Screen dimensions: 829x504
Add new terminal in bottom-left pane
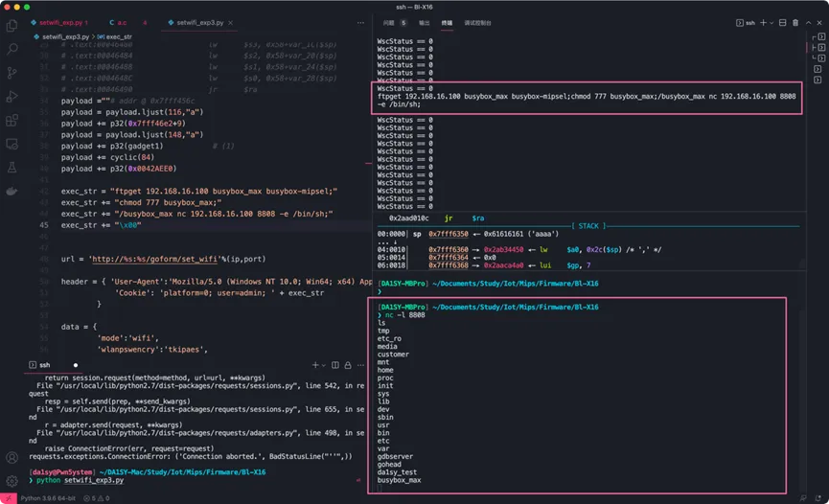315,365
